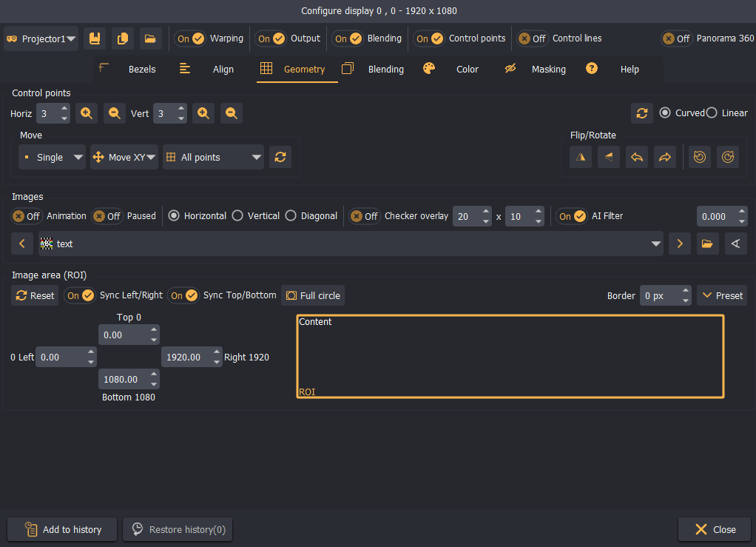Enable the Checker overlay toggle
756x547 pixels.
click(x=365, y=216)
